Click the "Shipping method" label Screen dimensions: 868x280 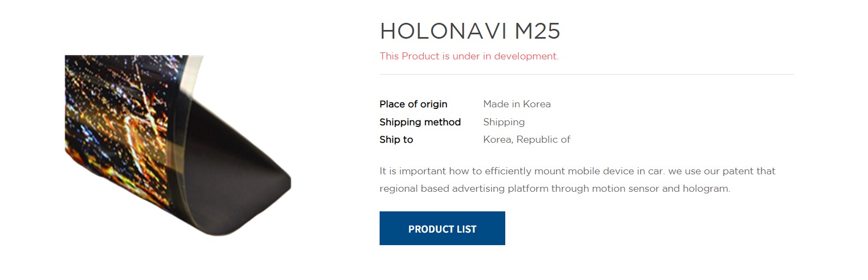(420, 122)
